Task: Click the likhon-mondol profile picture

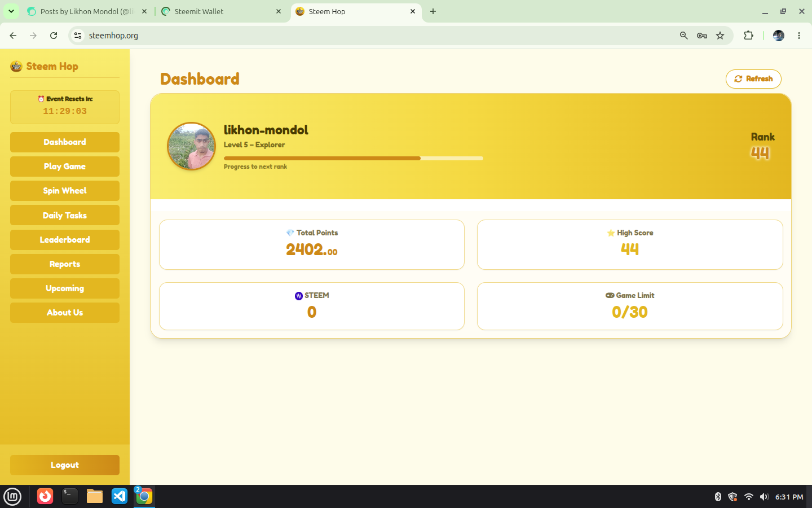Action: [x=192, y=146]
